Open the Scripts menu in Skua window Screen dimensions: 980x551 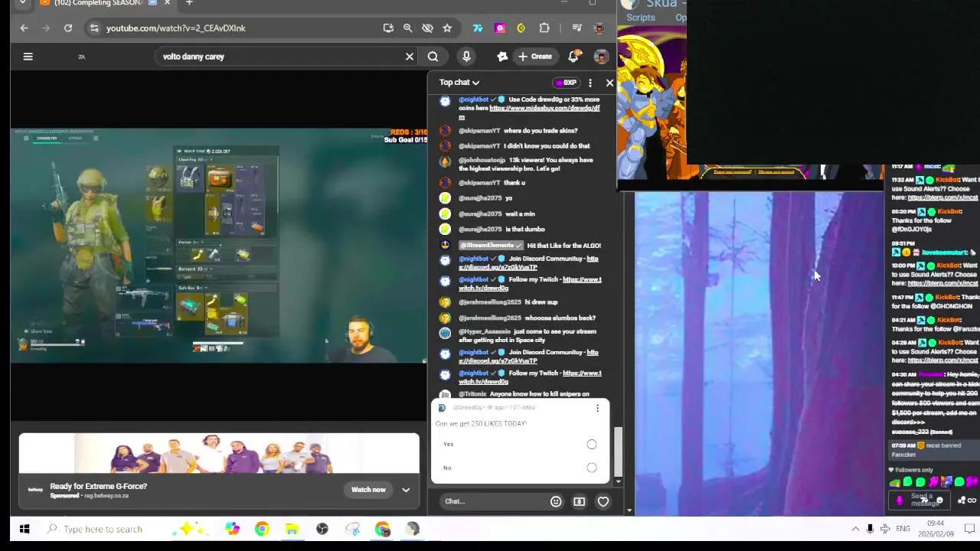point(641,18)
